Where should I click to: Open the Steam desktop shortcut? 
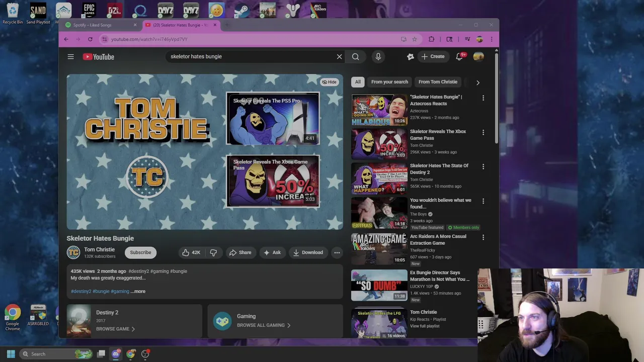pos(242,10)
